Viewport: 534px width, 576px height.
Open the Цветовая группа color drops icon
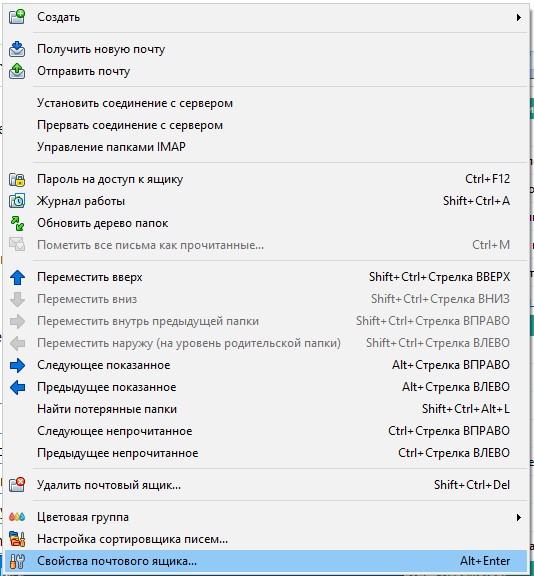pyautogui.click(x=17, y=517)
